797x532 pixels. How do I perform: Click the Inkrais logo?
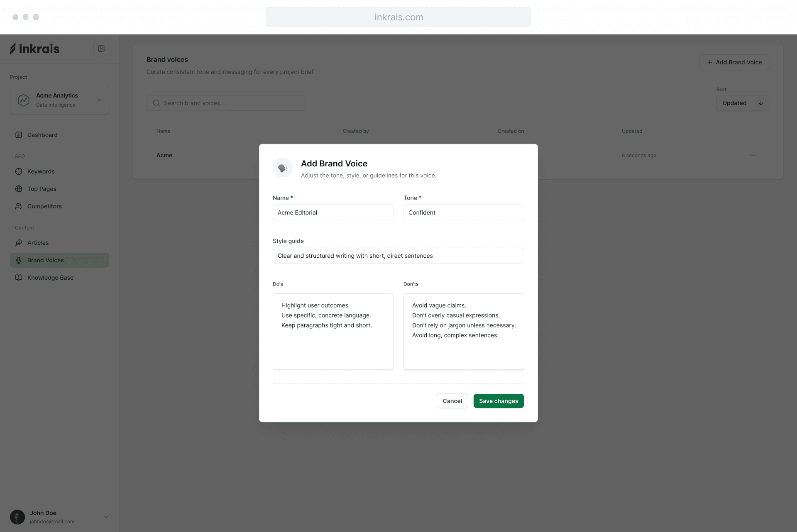click(35, 49)
